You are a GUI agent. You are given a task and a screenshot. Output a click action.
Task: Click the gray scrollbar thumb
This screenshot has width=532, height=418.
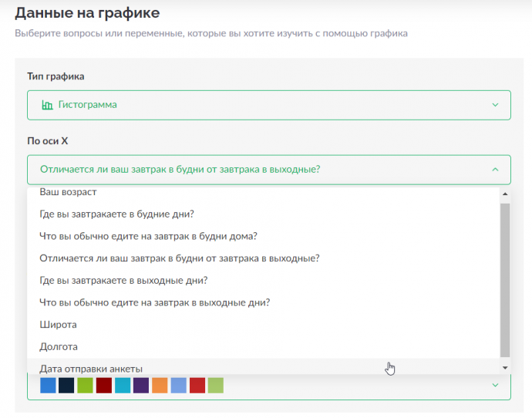click(505, 280)
